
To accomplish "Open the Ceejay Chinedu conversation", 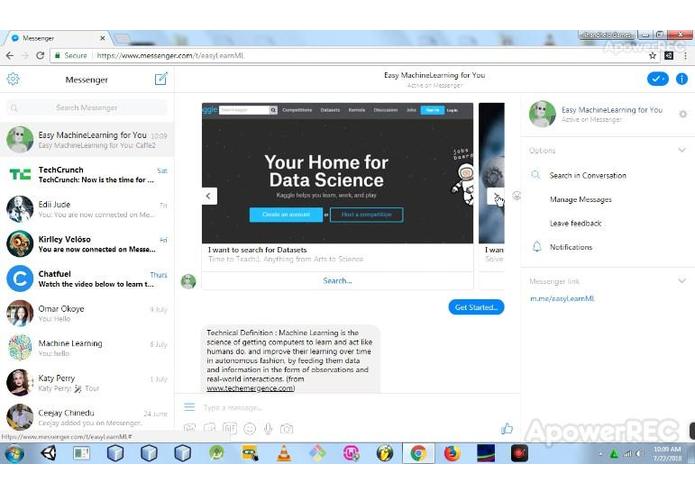I will tap(87, 417).
